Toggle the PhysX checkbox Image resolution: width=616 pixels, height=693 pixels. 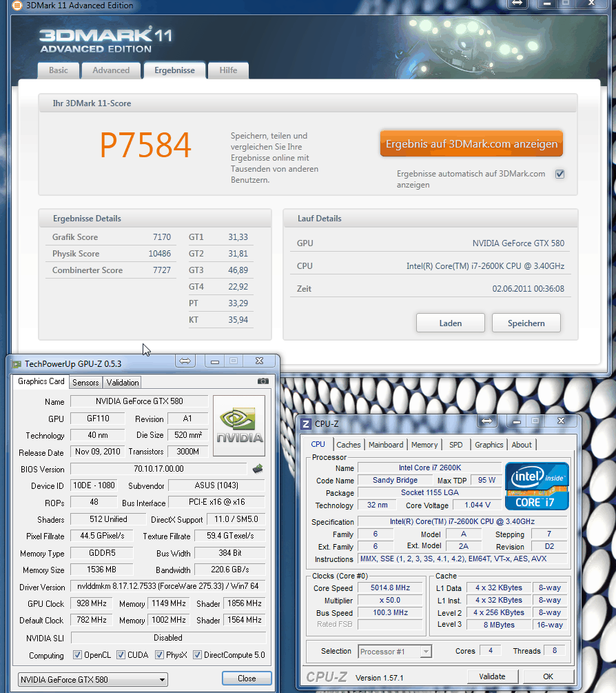point(160,655)
